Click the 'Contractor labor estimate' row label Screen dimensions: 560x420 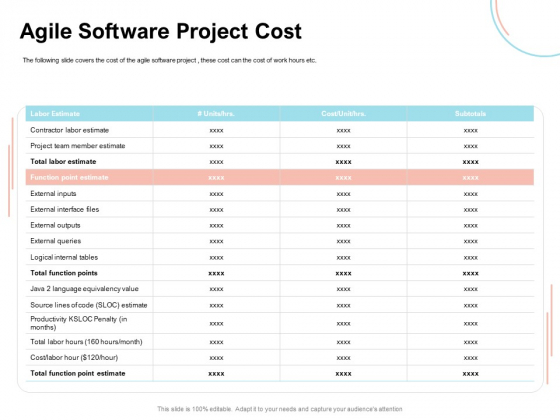click(70, 130)
